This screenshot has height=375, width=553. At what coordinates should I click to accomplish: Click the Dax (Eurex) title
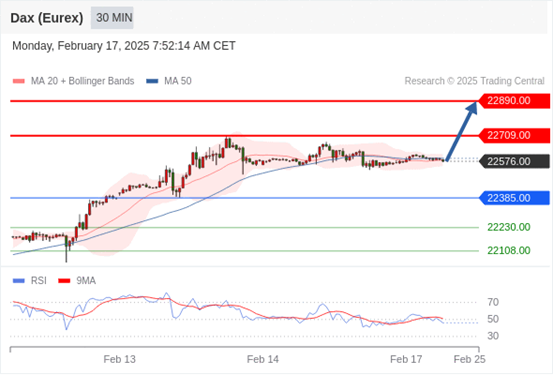point(47,18)
